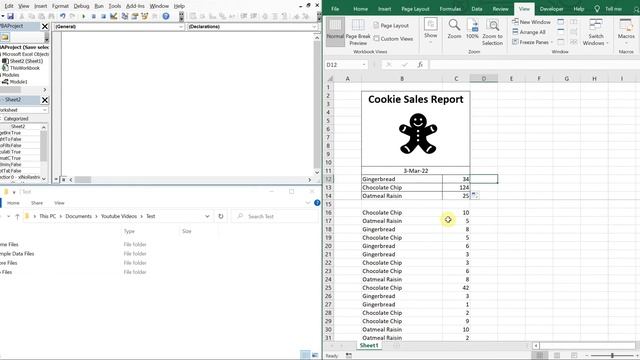
Task: Click Documents in File Explorer breadcrumb
Action: tap(78, 216)
